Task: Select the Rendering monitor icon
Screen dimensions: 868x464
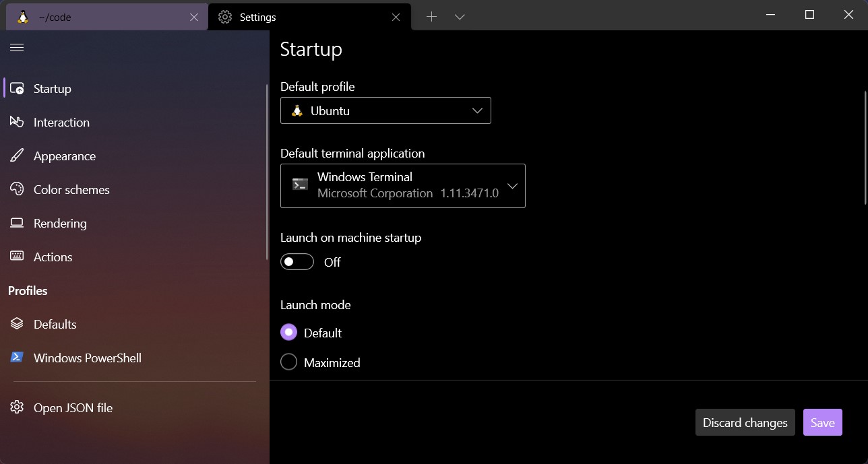Action: 16,223
